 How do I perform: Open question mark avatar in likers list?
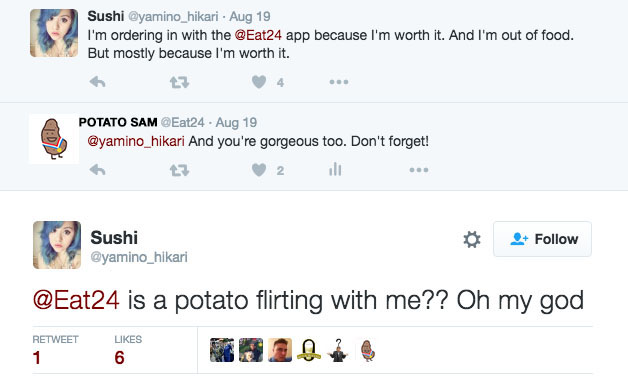[338, 351]
